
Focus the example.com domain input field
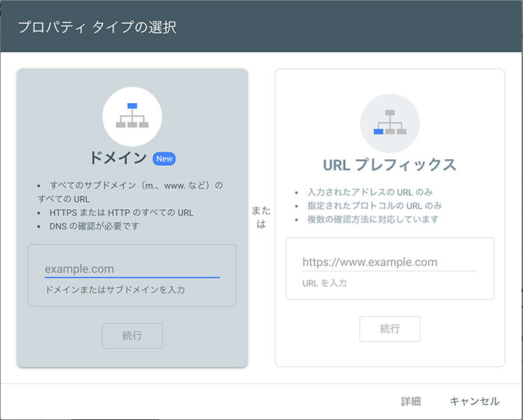coord(132,269)
